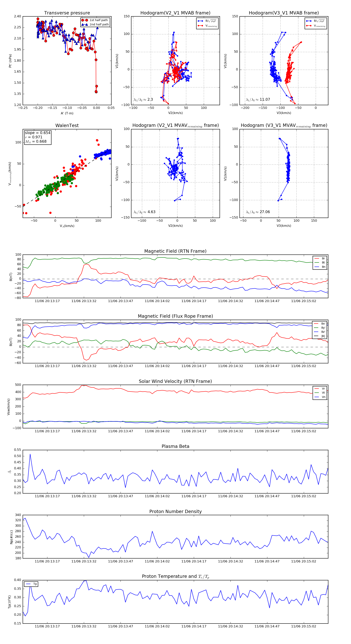Image resolution: width=351 pixels, height=644 pixels.
Task: Click the "Bt" legend entry
Action: [x=320, y=262]
